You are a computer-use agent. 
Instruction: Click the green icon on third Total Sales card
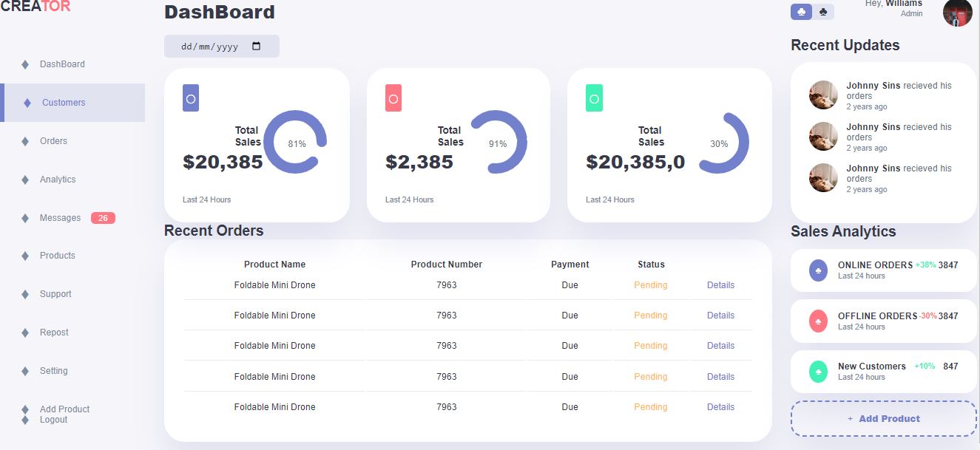pos(594,98)
